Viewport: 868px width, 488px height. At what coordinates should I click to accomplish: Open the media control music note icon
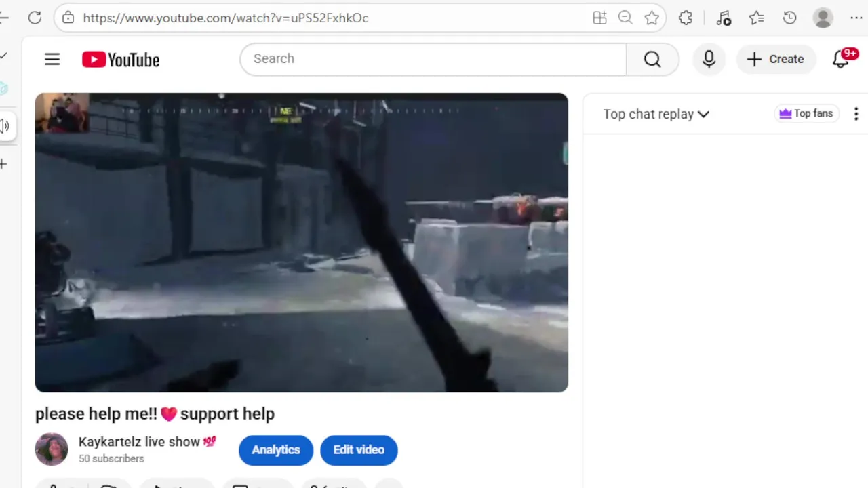coord(724,18)
